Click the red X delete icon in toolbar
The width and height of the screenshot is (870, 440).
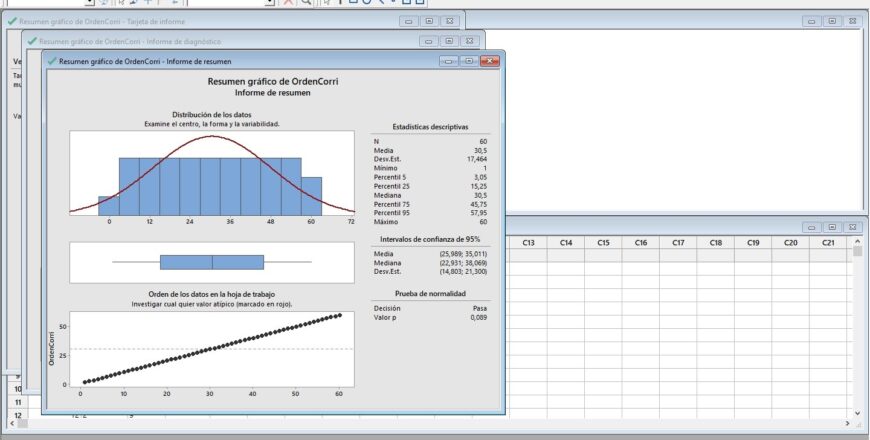(x=288, y=2)
